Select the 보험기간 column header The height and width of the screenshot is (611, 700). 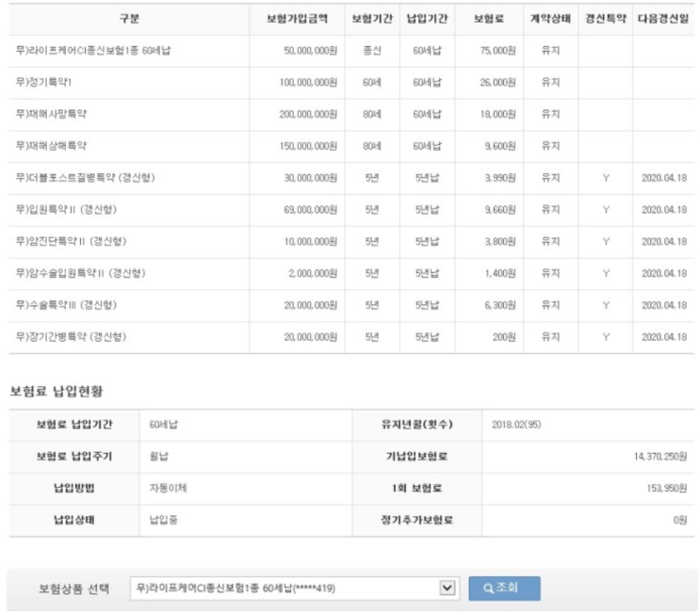[x=372, y=19]
